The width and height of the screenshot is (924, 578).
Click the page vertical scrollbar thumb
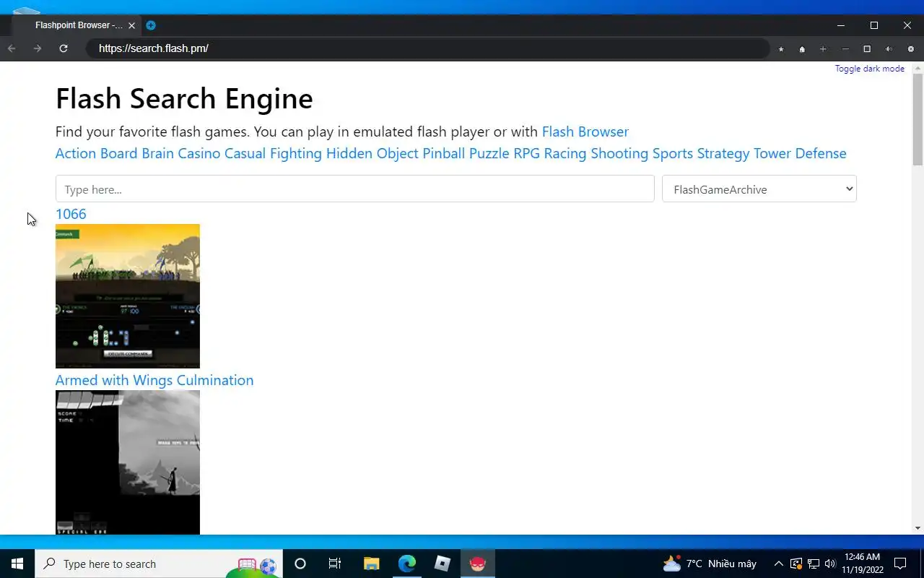point(918,119)
